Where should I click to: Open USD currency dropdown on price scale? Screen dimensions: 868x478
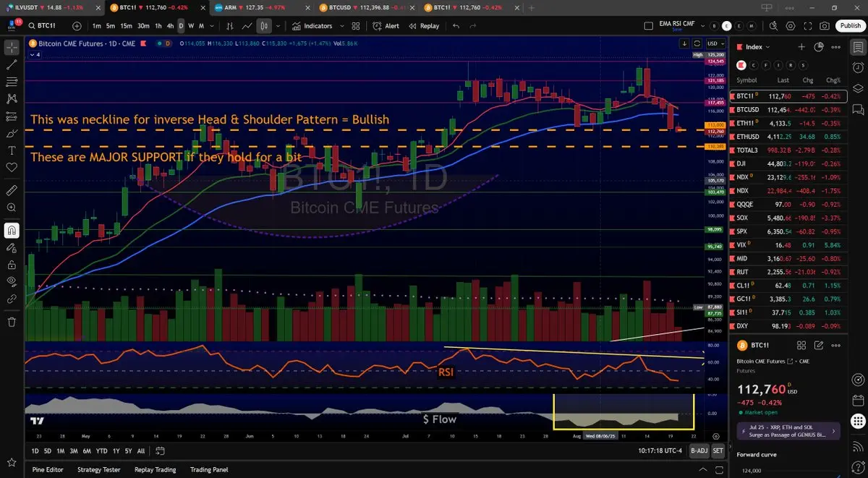pyautogui.click(x=715, y=43)
